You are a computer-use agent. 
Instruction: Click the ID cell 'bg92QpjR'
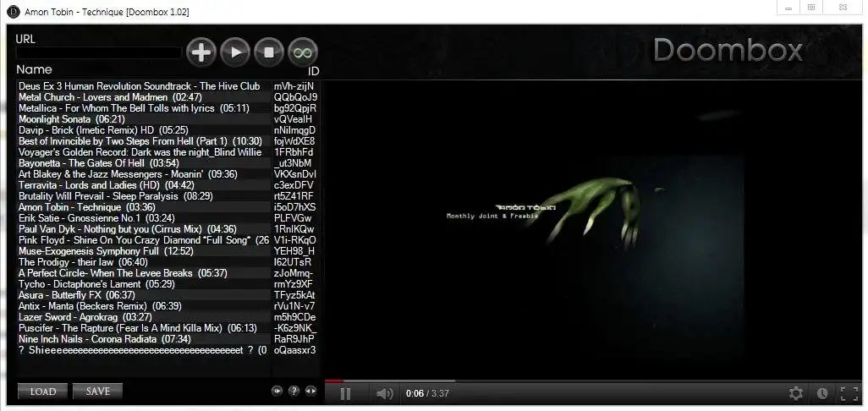tap(295, 108)
